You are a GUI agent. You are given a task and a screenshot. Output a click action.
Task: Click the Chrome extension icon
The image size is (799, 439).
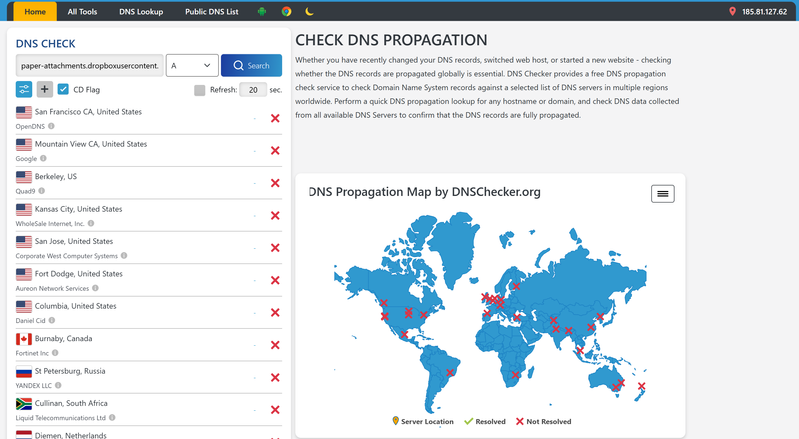[x=286, y=12]
